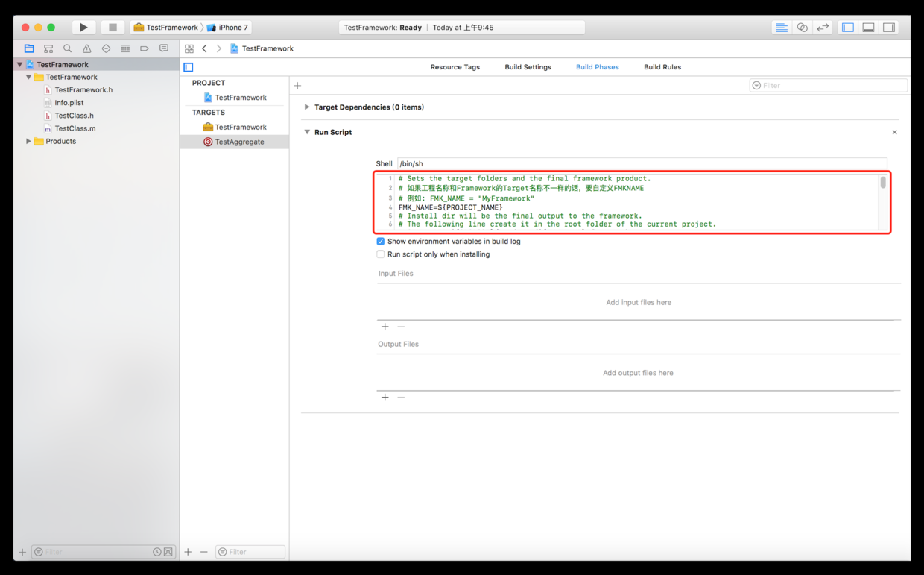The image size is (924, 575).
Task: Open the Find navigator search icon
Action: (68, 48)
